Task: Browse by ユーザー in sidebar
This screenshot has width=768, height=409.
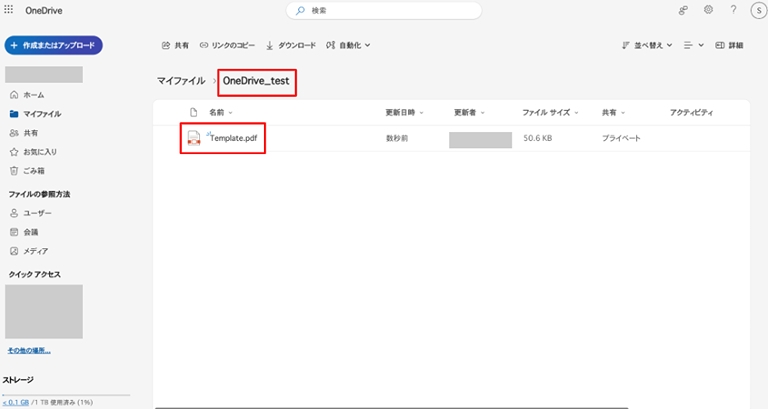Action: (37, 213)
